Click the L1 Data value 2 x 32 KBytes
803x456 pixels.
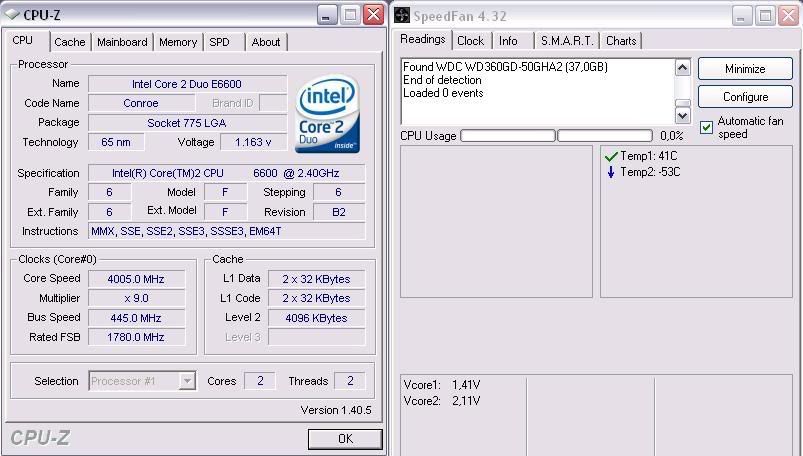[316, 279]
